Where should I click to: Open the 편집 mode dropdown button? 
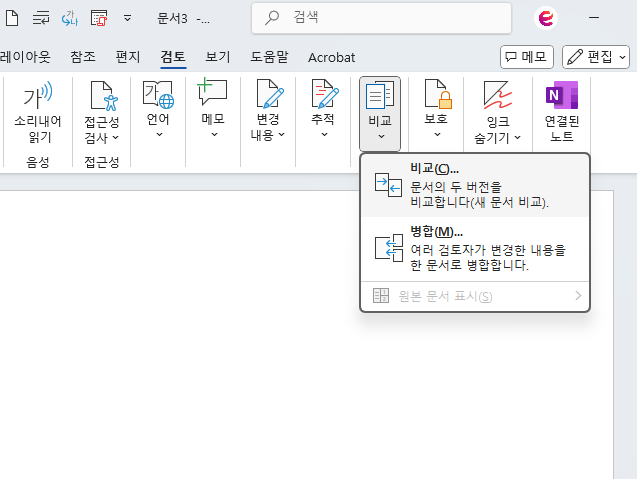tap(596, 57)
